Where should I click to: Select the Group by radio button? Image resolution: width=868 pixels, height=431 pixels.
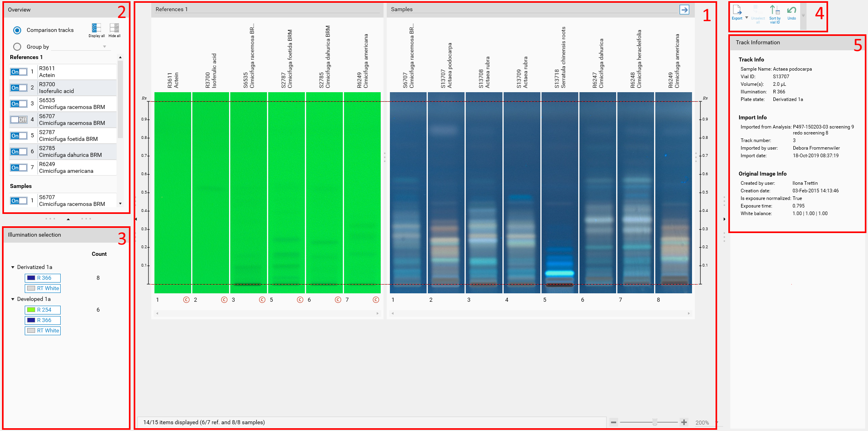click(17, 47)
